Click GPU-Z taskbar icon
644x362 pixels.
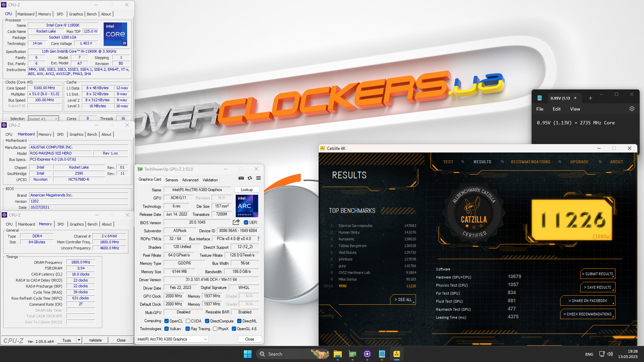click(x=352, y=354)
